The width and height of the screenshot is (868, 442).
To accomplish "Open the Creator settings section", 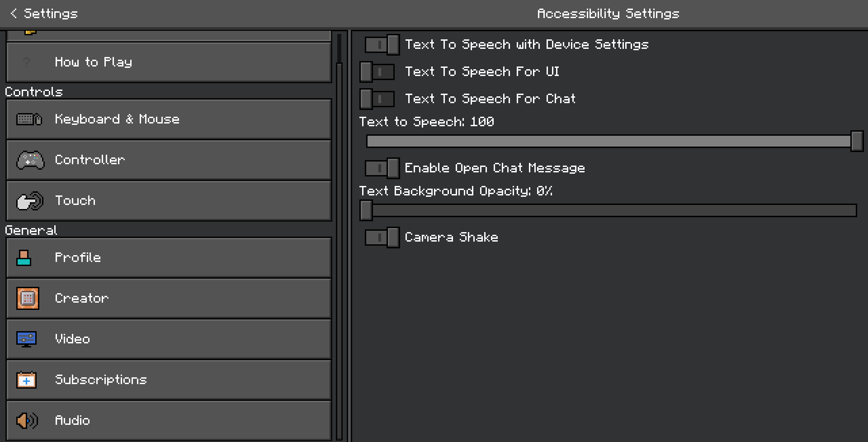I will pyautogui.click(x=169, y=299).
